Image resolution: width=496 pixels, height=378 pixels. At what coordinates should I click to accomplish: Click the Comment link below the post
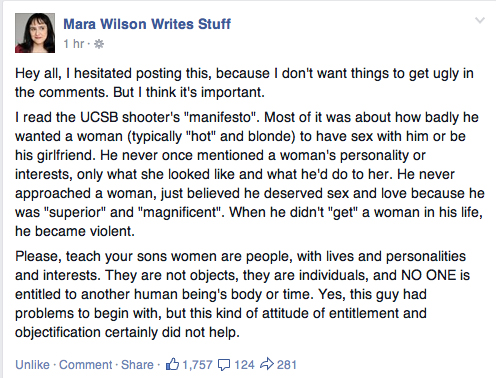point(86,365)
